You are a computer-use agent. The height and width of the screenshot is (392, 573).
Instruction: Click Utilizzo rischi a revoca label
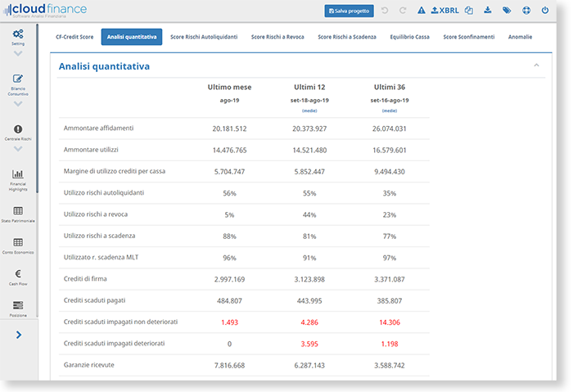point(96,214)
